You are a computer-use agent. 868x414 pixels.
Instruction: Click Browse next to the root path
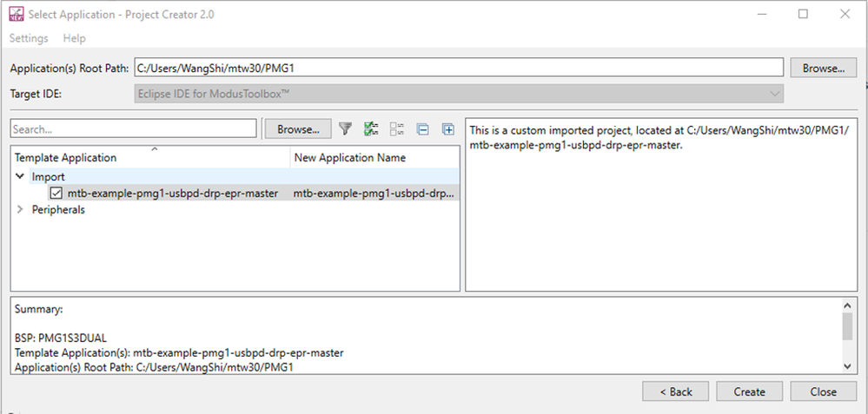coord(823,68)
